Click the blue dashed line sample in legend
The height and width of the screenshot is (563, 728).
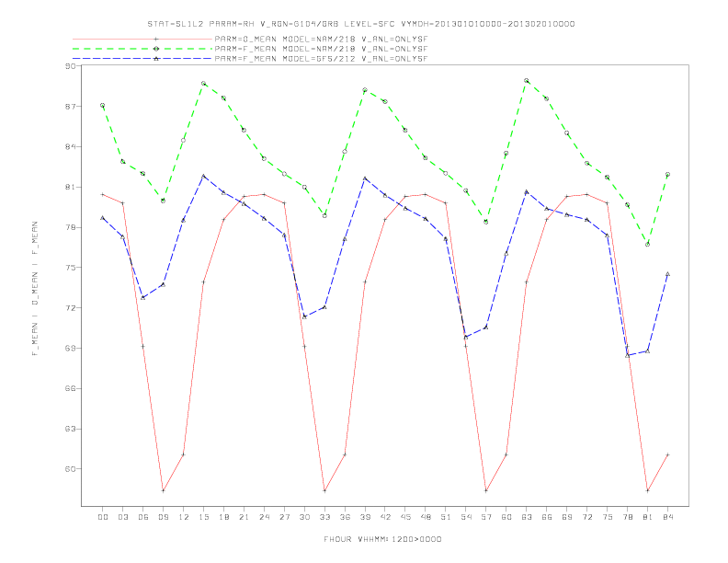142,59
